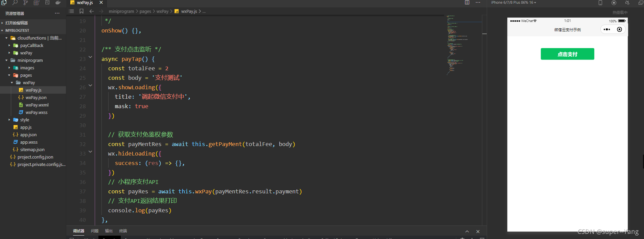Open the Explorer files view icon
The height and width of the screenshot is (239, 644).
pyautogui.click(x=4, y=2)
